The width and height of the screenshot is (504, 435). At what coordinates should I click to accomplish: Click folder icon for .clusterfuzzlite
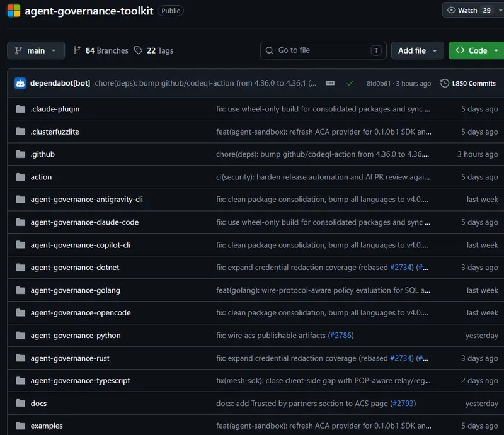coord(21,132)
